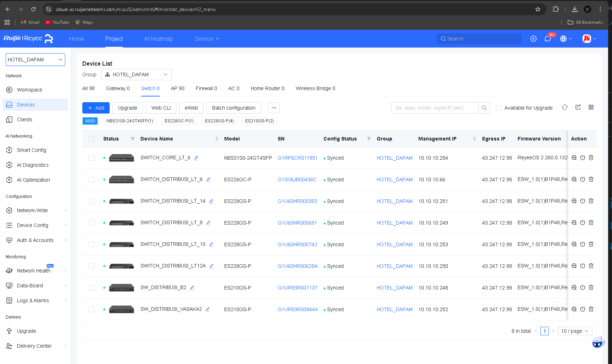Delete SW_DISTRIBUSI_VASAKA2 using trash icon
This screenshot has width=612, height=364.
(x=591, y=309)
